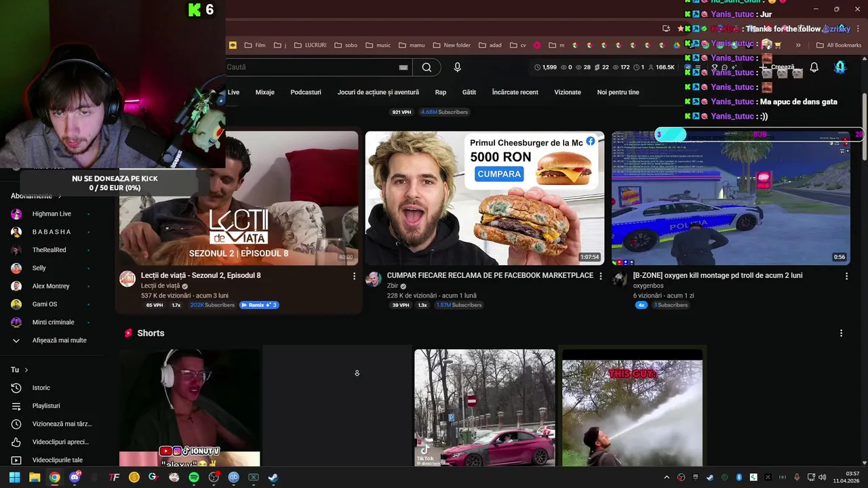Select the Live filter chip
This screenshot has height=488, width=868.
[233, 92]
